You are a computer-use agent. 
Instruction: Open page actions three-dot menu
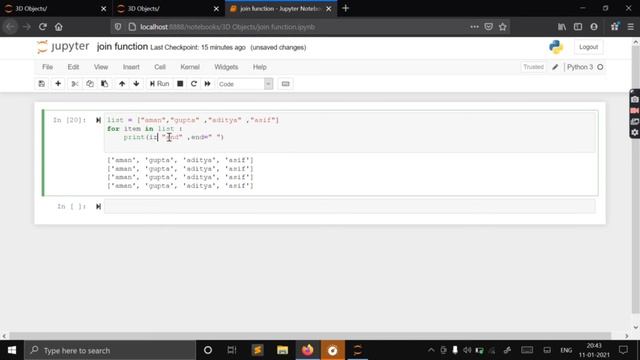click(474, 27)
